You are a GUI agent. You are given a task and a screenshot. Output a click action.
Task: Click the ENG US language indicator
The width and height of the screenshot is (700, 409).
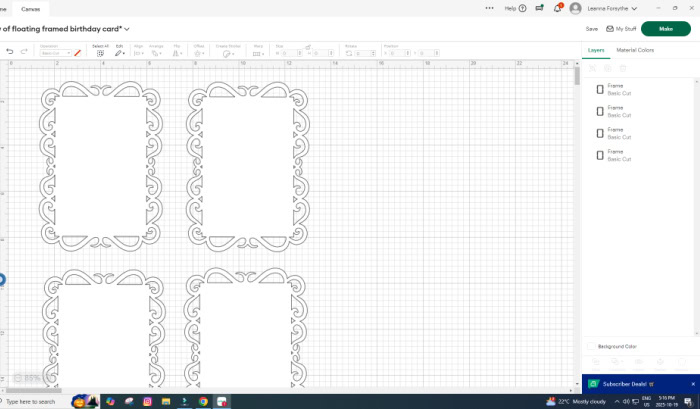646,401
